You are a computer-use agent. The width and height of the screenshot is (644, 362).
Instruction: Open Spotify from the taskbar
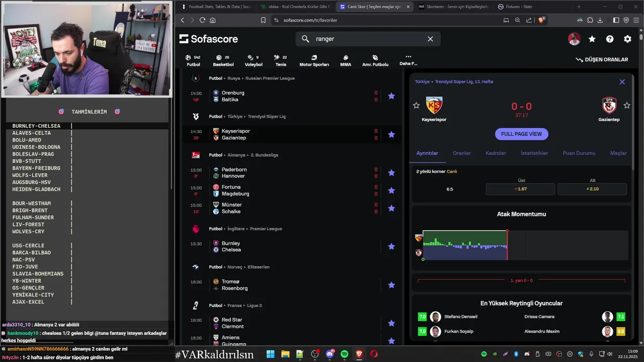coord(344,354)
